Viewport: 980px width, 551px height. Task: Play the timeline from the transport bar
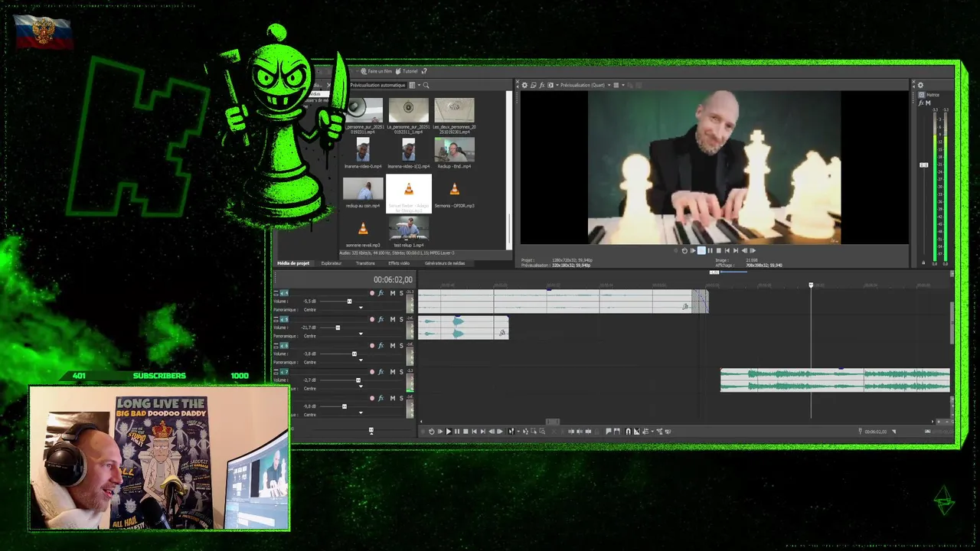[449, 432]
